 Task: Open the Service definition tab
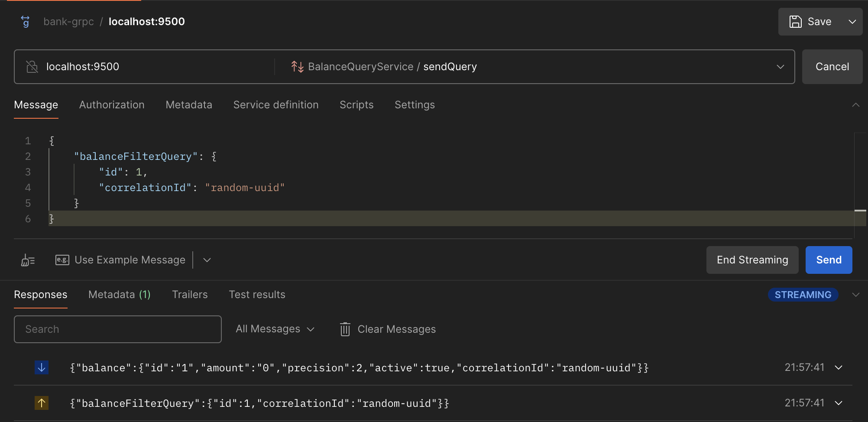point(276,105)
